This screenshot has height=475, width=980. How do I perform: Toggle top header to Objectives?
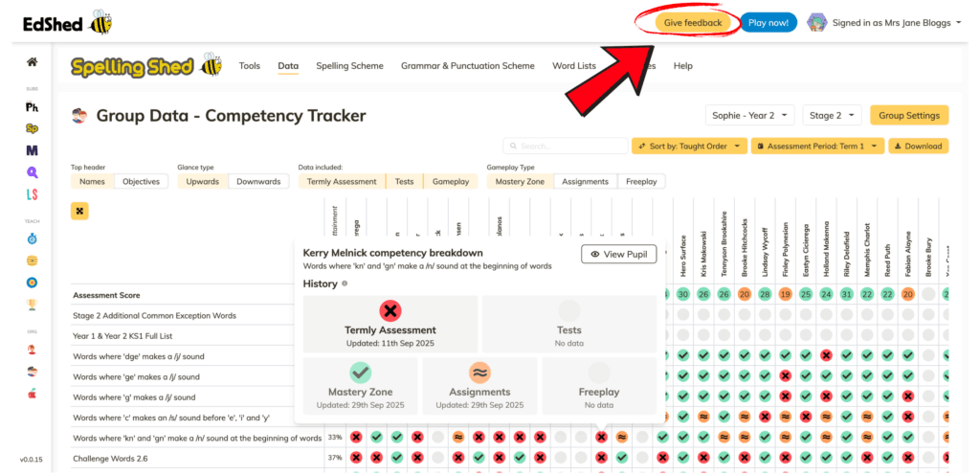click(x=141, y=181)
